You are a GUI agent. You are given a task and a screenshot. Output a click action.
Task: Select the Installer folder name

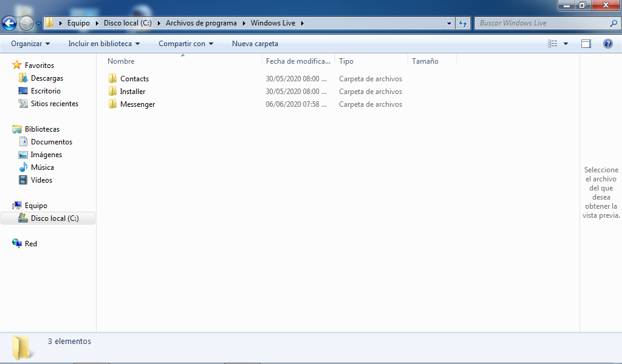click(132, 92)
